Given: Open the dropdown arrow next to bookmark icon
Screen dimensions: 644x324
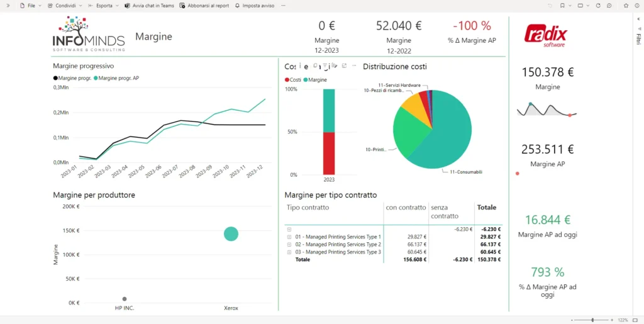Looking at the screenshot, I should [x=570, y=6].
